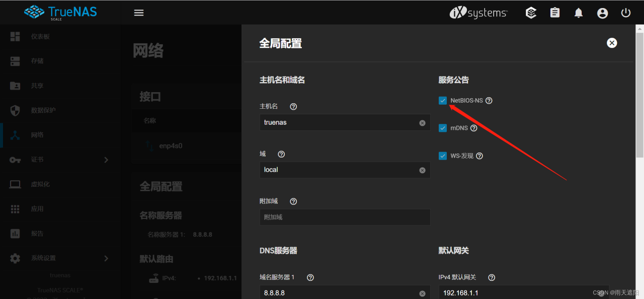
Task: Click inside the 附加域 input field
Action: tap(345, 217)
